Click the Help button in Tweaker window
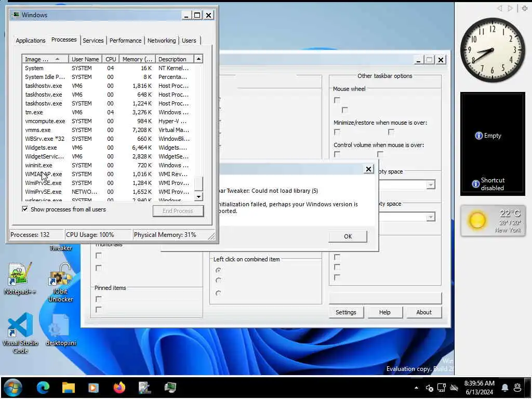Viewport: 532px width, 399px height. click(385, 312)
